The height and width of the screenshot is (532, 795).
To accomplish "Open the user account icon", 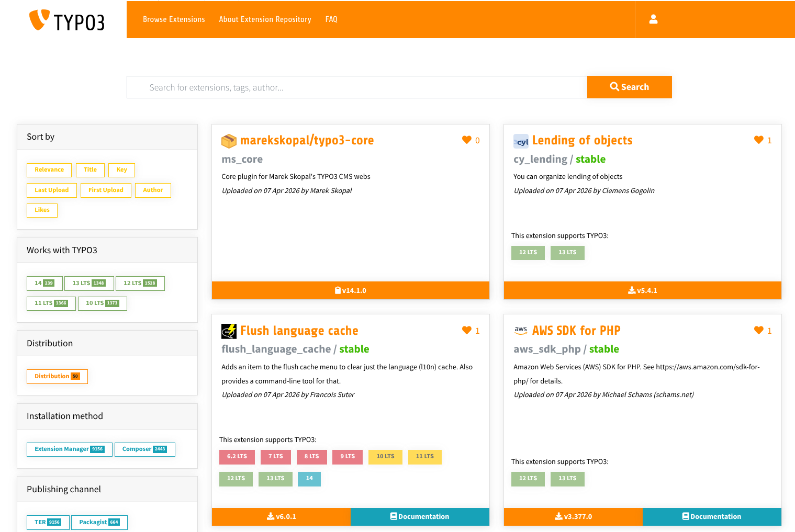I will 653,19.
